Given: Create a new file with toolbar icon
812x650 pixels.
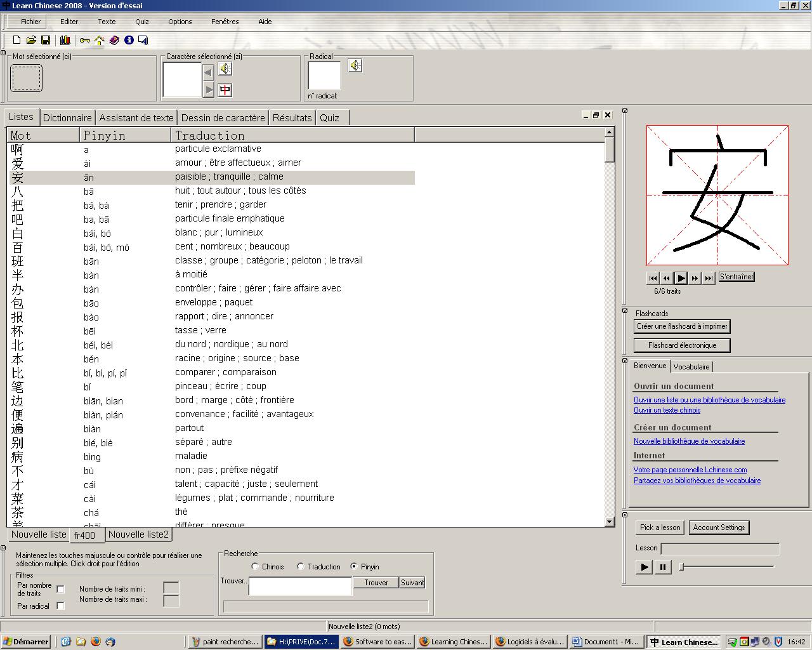Looking at the screenshot, I should 17,40.
